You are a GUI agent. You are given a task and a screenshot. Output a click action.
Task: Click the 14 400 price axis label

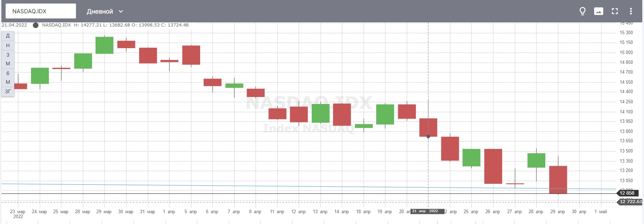pyautogui.click(x=626, y=92)
